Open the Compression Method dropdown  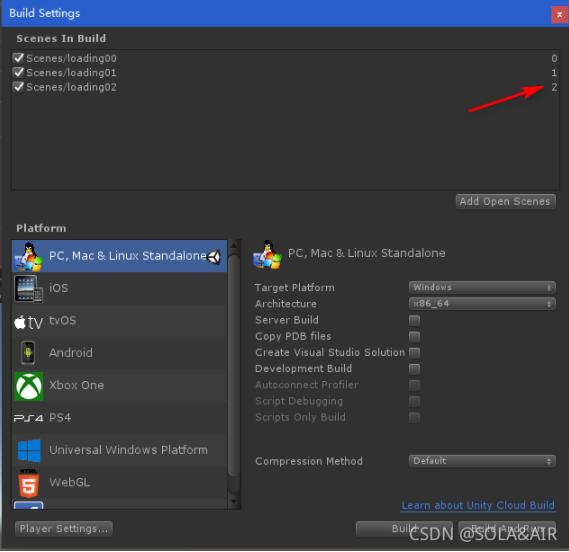click(x=482, y=461)
